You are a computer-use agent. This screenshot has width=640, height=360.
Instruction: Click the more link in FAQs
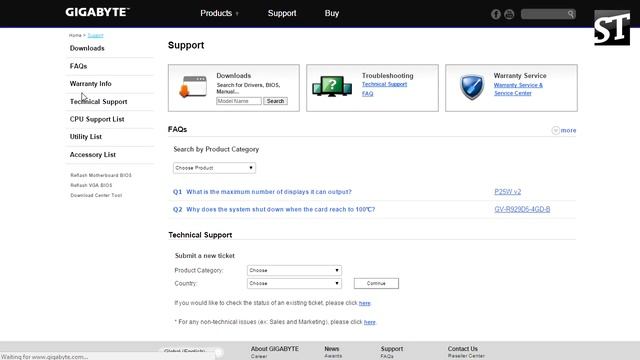pyautogui.click(x=568, y=130)
